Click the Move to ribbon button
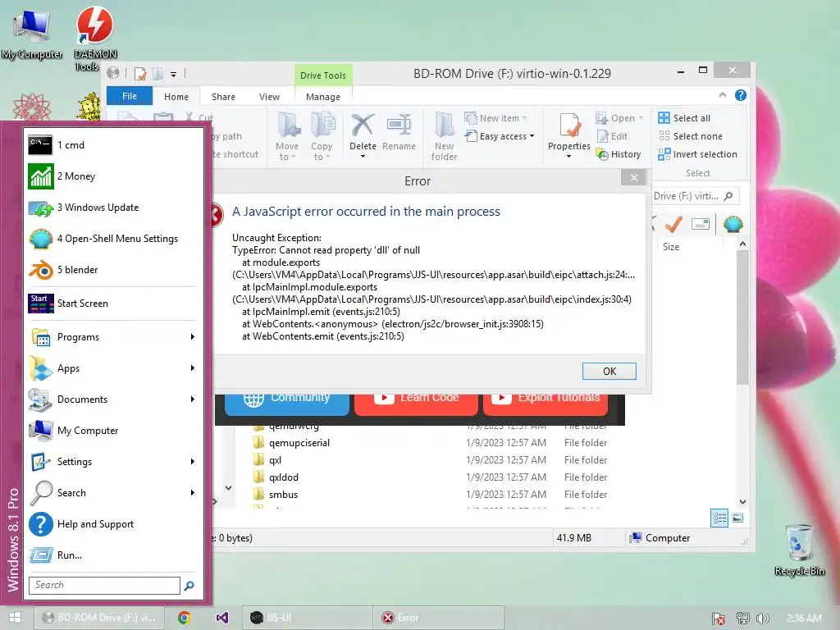Viewport: 840px width, 630px height. point(287,137)
